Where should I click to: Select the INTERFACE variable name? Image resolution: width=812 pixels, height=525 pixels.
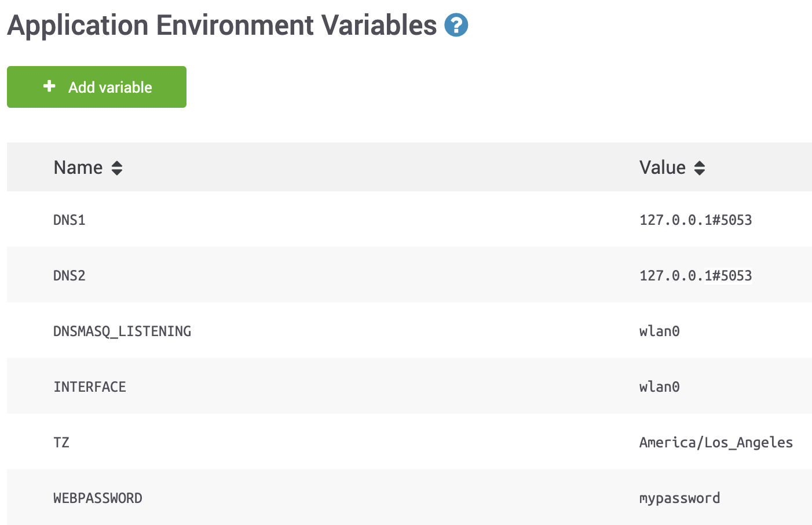(x=90, y=387)
